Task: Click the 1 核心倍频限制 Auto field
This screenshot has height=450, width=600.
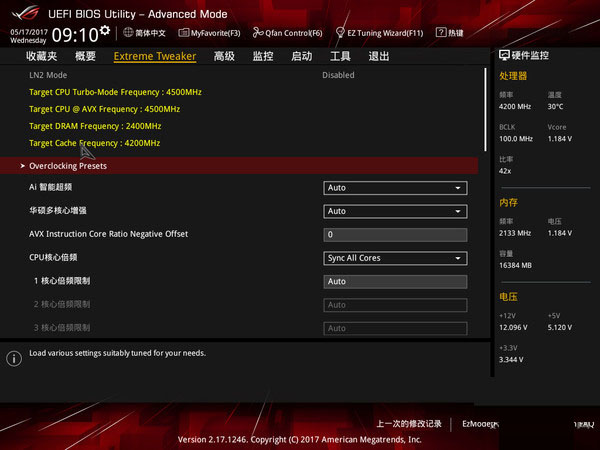Action: 395,282
